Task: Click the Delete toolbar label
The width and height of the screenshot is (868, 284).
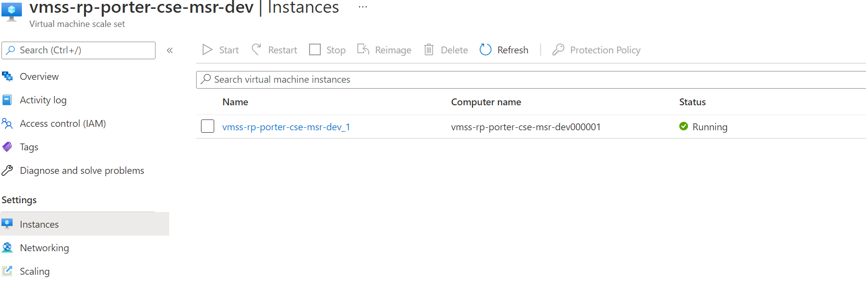Action: pyautogui.click(x=454, y=50)
